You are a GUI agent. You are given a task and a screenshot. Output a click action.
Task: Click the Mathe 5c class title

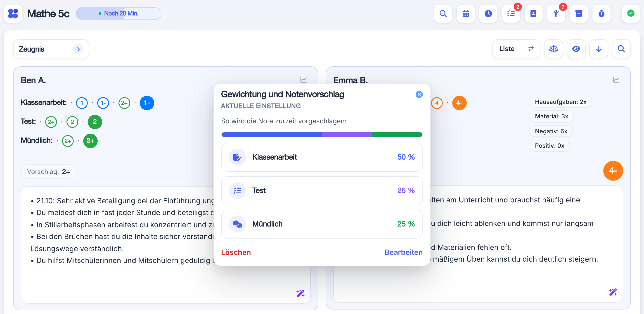(48, 14)
